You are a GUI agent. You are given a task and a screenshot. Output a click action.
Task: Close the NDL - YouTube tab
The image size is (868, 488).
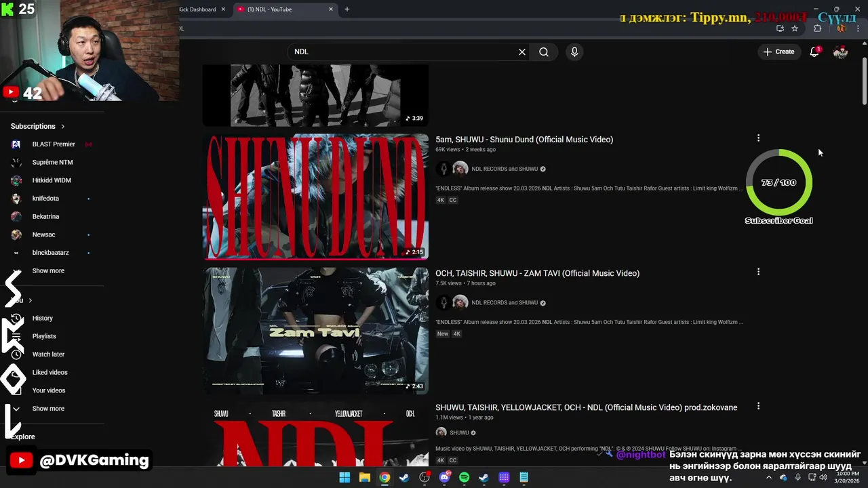[331, 9]
